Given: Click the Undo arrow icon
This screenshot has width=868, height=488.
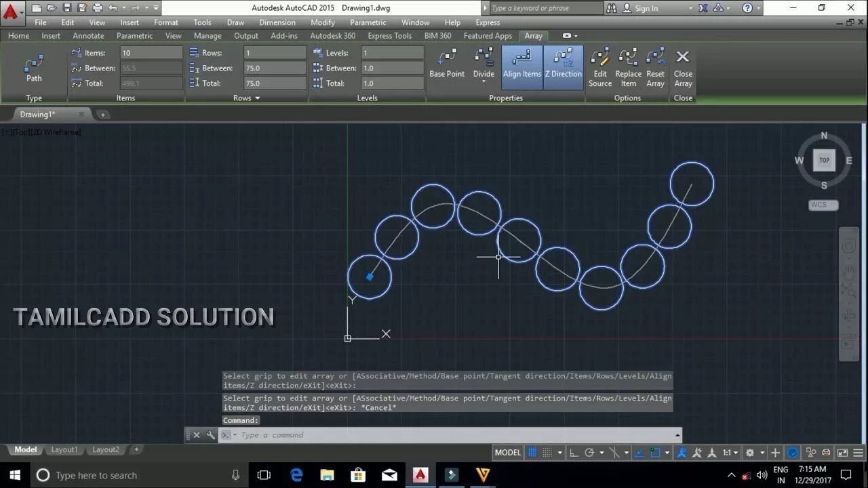Looking at the screenshot, I should 113,8.
